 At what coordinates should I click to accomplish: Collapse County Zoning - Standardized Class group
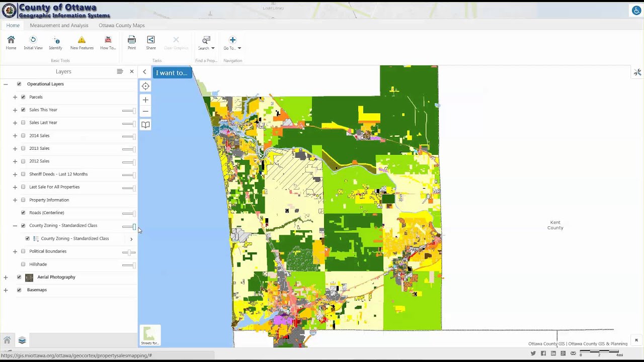pyautogui.click(x=15, y=226)
